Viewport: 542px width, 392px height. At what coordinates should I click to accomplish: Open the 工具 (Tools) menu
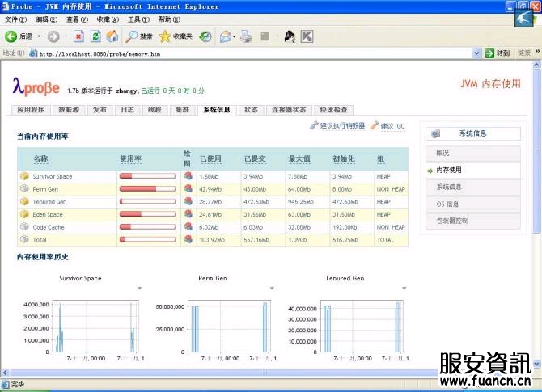138,19
